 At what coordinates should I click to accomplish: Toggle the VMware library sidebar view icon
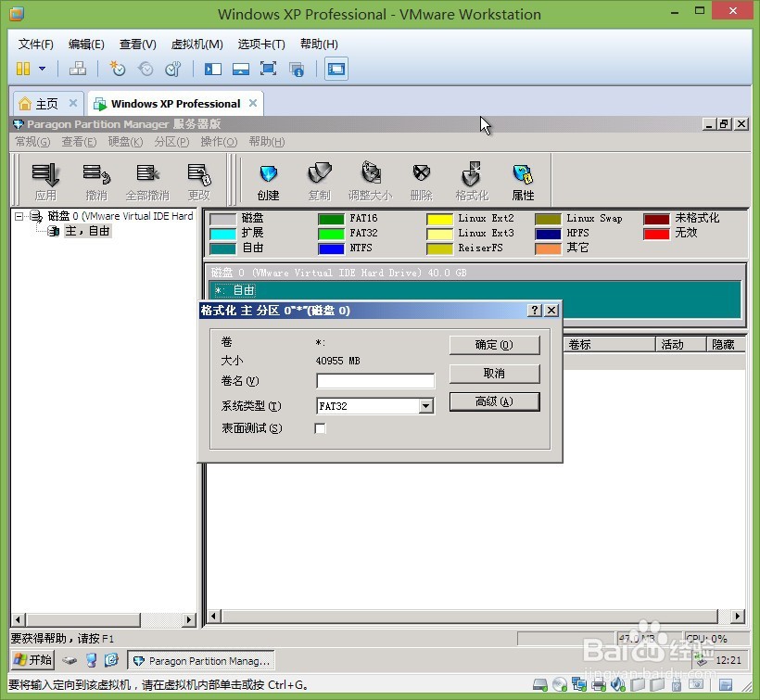[x=213, y=69]
